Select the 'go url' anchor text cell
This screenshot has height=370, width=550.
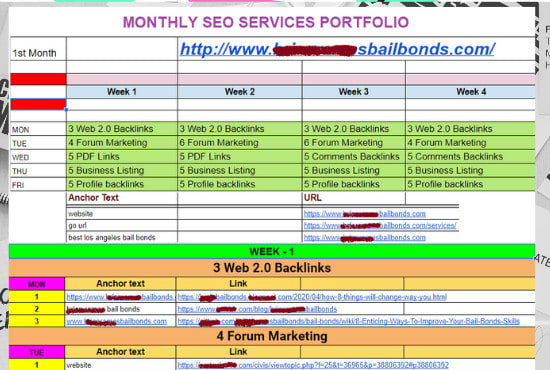point(122,226)
